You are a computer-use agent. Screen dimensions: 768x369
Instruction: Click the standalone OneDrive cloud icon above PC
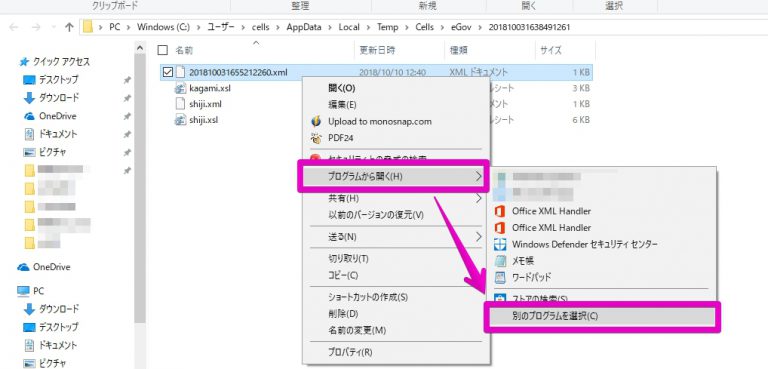tap(23, 267)
